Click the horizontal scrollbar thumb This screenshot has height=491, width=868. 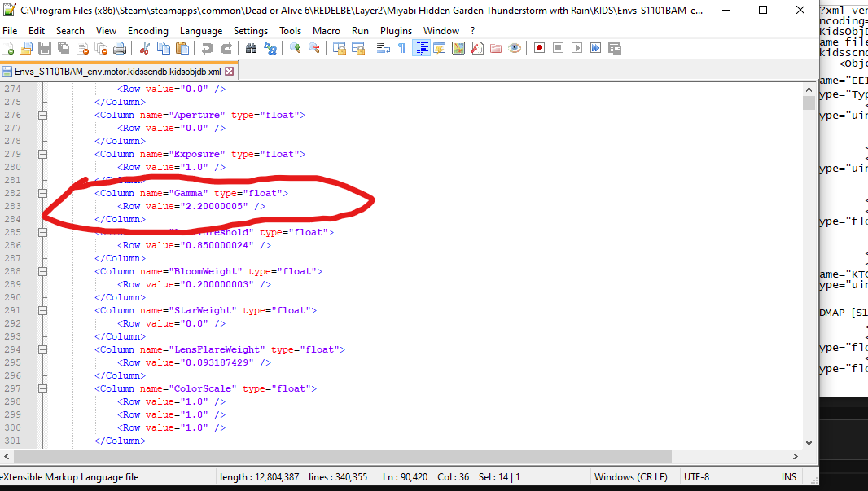pos(343,457)
